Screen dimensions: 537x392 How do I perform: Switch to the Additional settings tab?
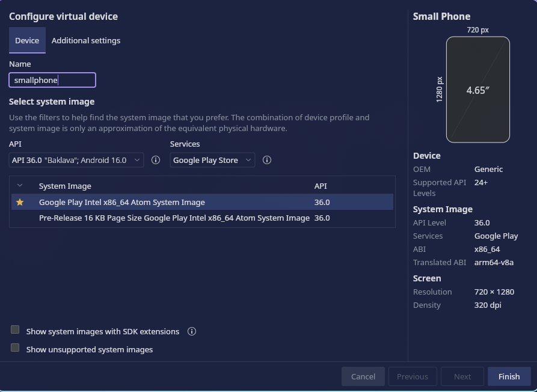pos(85,40)
